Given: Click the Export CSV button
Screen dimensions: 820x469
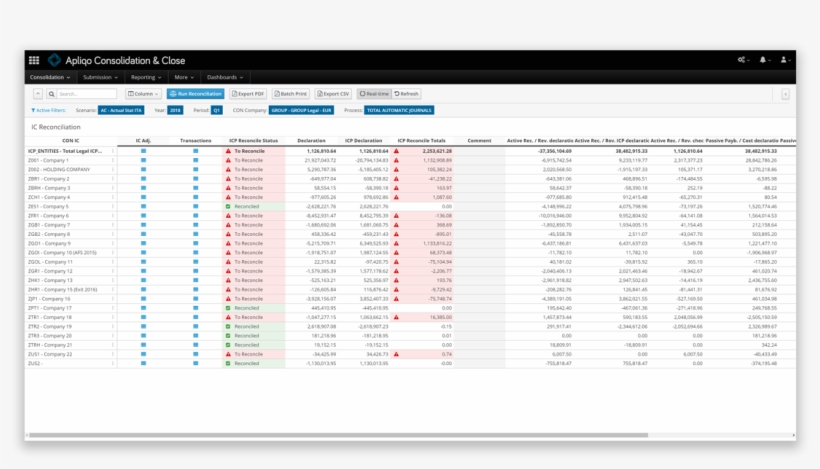Looking at the screenshot, I should point(333,94).
